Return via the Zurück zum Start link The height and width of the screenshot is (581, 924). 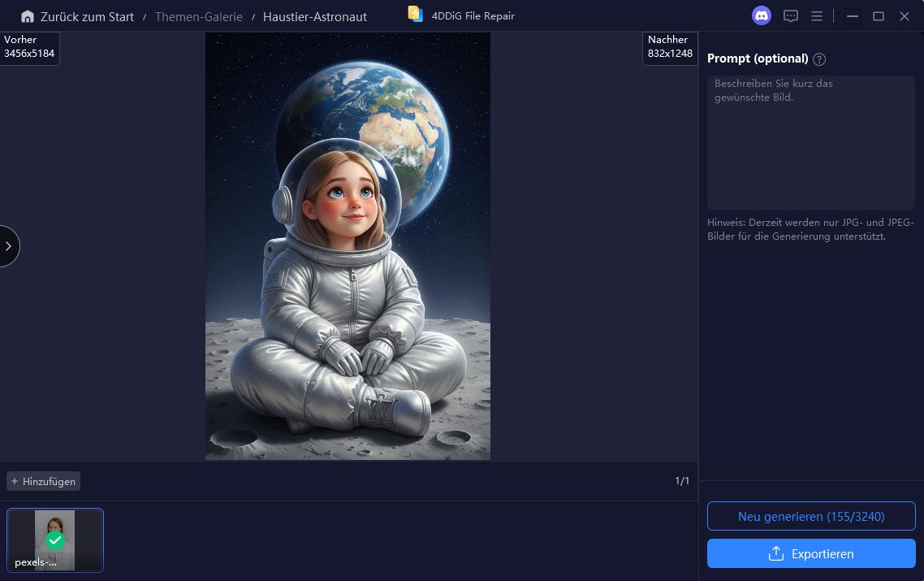(x=85, y=16)
